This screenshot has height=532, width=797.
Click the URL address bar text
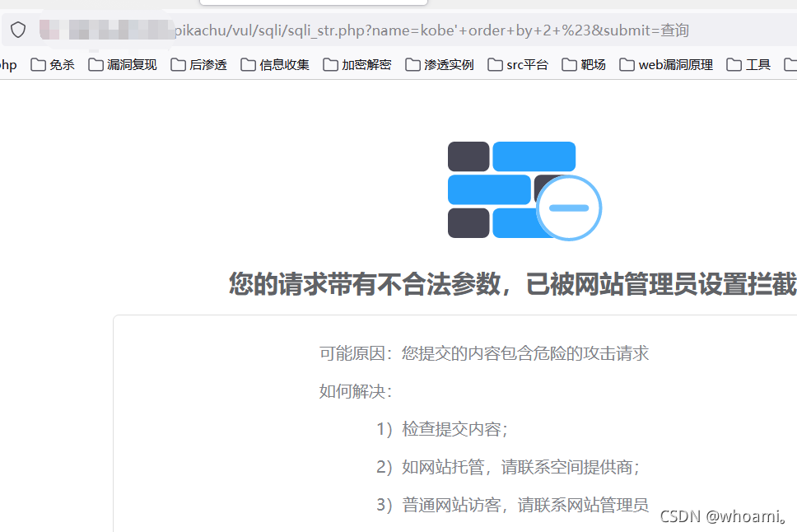point(431,30)
